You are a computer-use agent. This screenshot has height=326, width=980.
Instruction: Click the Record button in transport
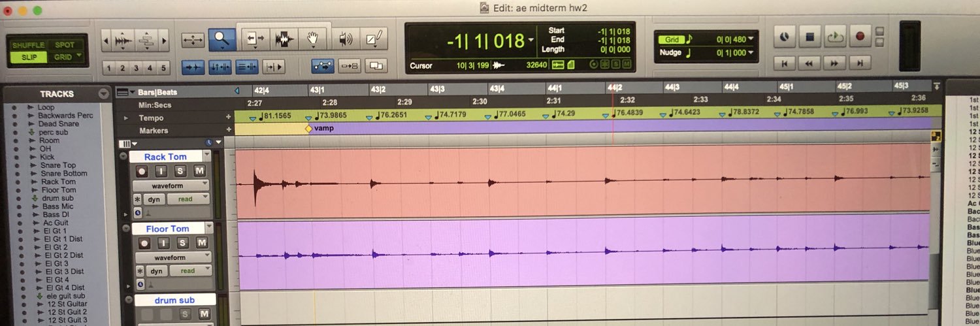tap(859, 37)
